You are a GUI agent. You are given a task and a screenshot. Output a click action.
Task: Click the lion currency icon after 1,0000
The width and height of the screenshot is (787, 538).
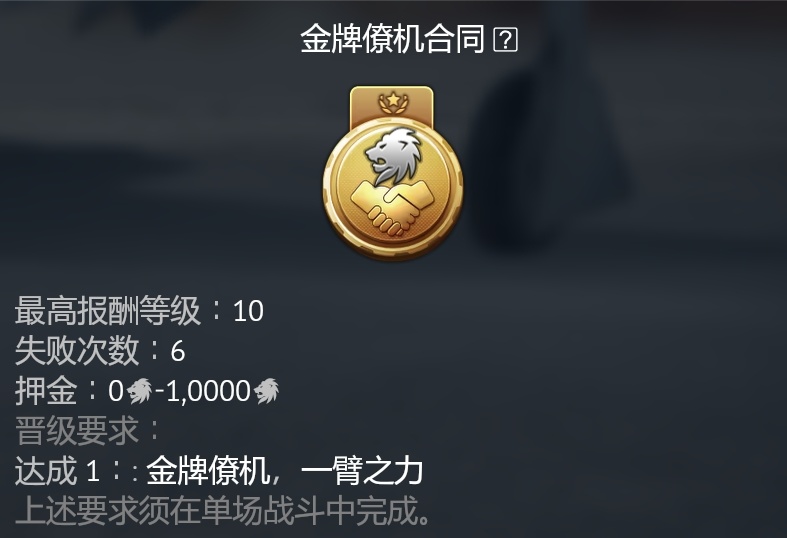(x=266, y=390)
